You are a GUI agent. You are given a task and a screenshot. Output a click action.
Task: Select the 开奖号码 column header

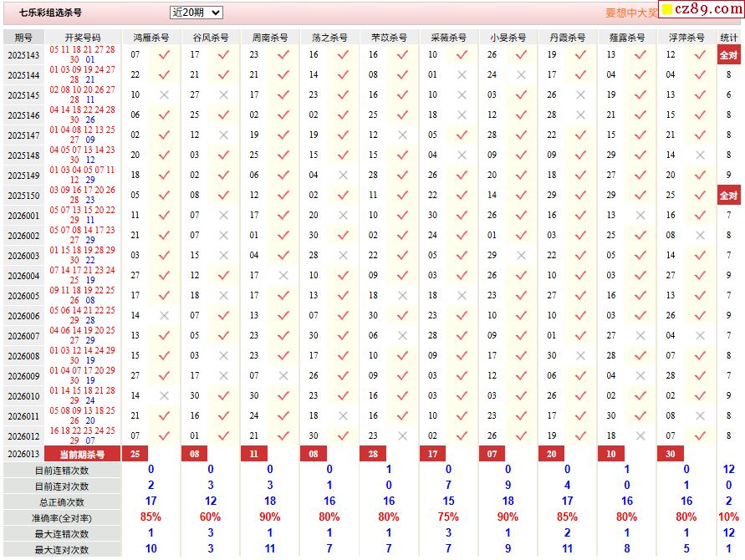click(x=82, y=38)
